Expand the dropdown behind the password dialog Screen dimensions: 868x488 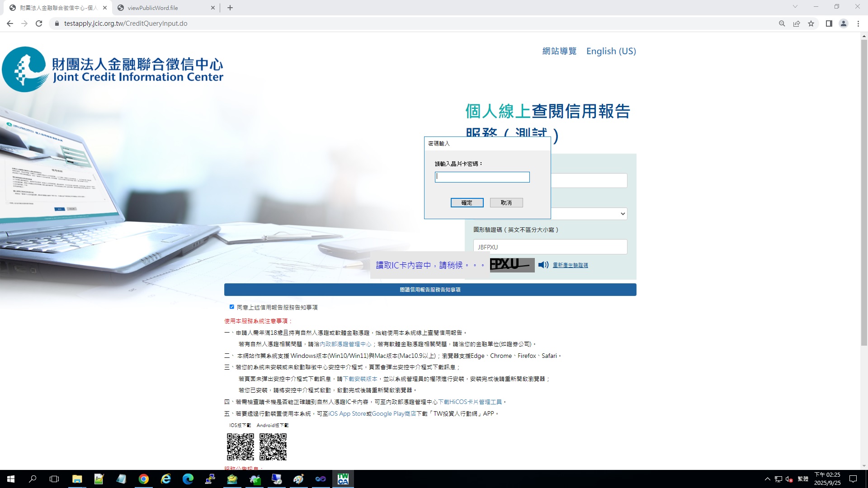623,214
